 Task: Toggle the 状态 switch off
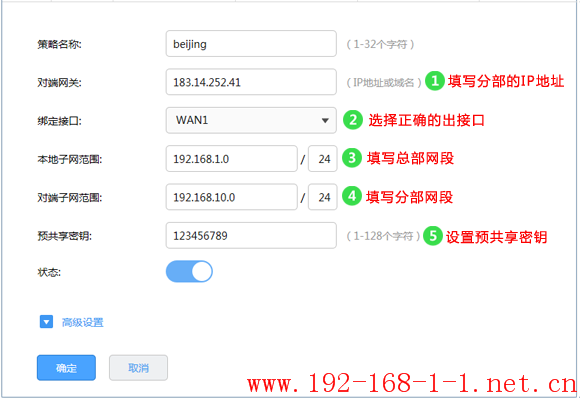pyautogui.click(x=189, y=271)
